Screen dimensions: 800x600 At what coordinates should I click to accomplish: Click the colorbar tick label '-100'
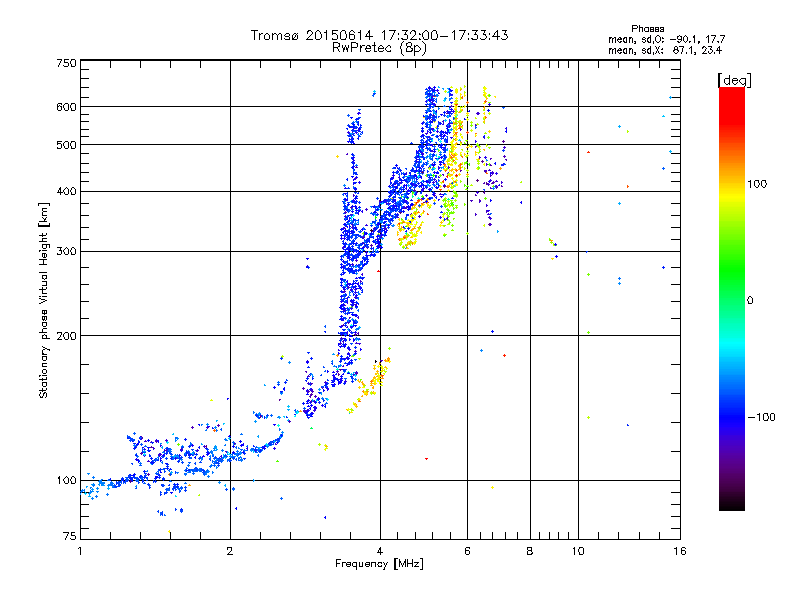(x=761, y=417)
